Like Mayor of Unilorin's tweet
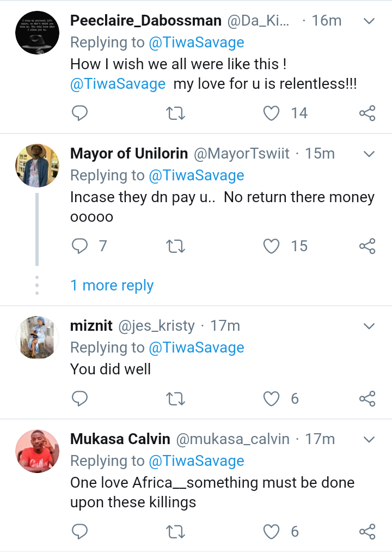This screenshot has width=392, height=552. pyautogui.click(x=271, y=246)
